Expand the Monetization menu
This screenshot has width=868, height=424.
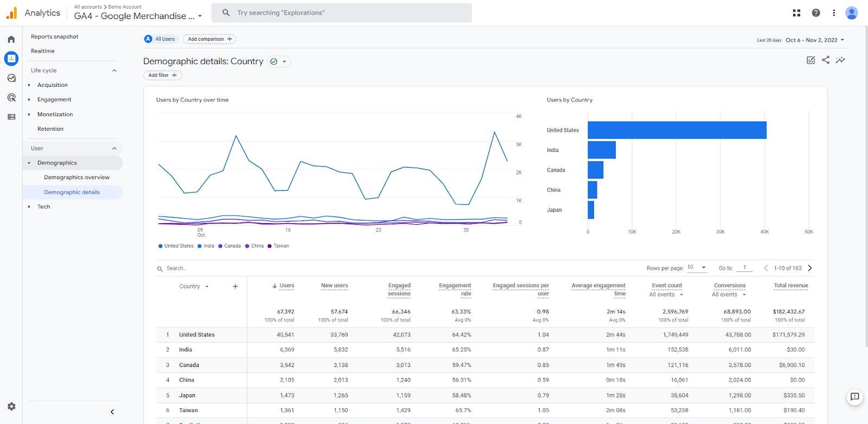55,115
